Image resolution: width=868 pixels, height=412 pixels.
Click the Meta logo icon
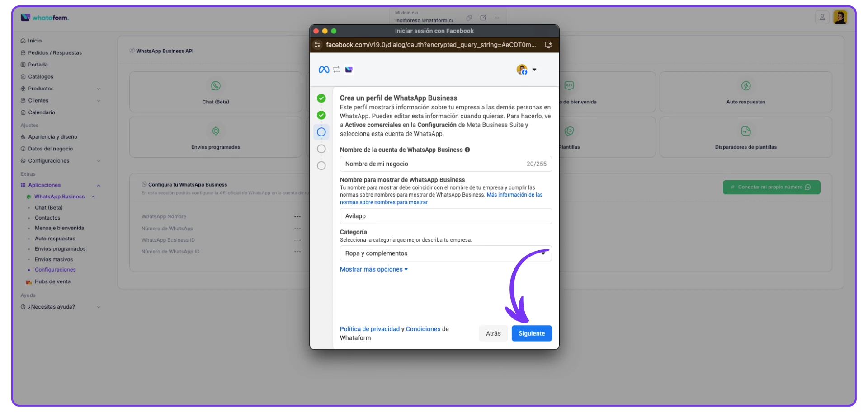(x=324, y=70)
